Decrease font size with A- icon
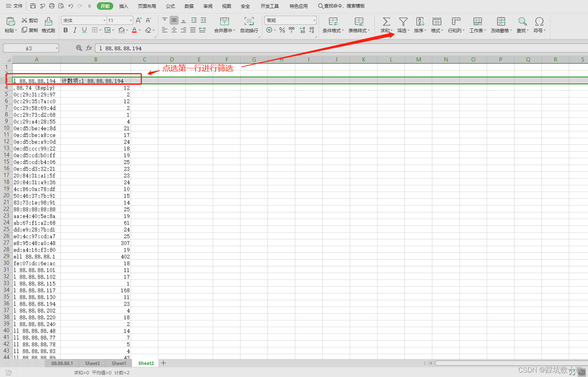Image resolution: width=588 pixels, height=377 pixels. pyautogui.click(x=149, y=20)
